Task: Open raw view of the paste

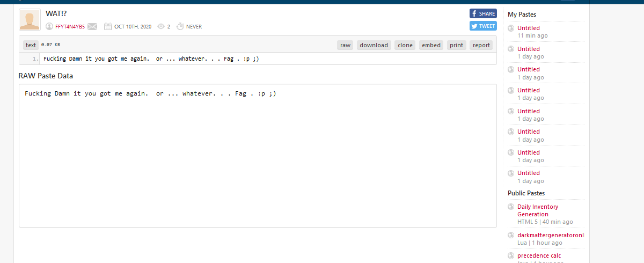Action: pos(346,45)
